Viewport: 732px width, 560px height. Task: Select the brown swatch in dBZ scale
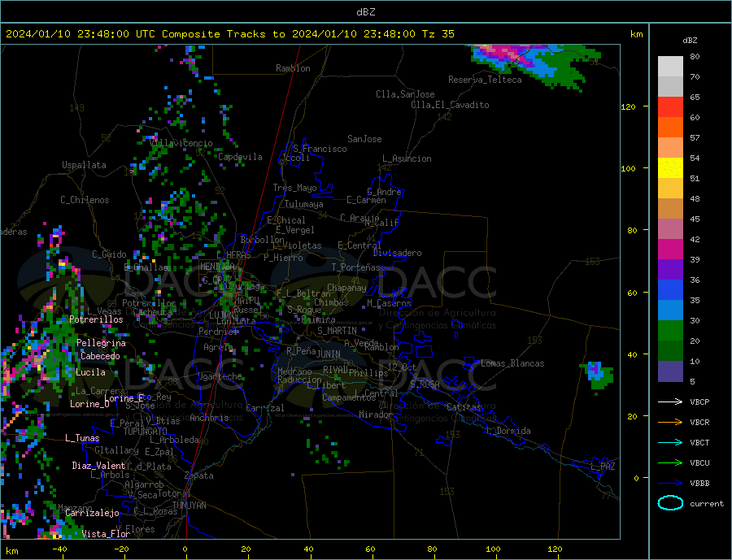pos(670,209)
